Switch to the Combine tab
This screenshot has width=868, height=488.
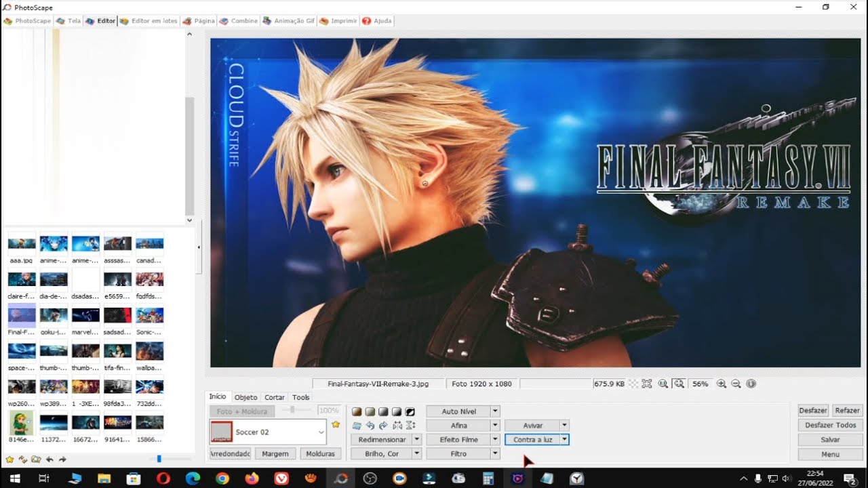(239, 21)
